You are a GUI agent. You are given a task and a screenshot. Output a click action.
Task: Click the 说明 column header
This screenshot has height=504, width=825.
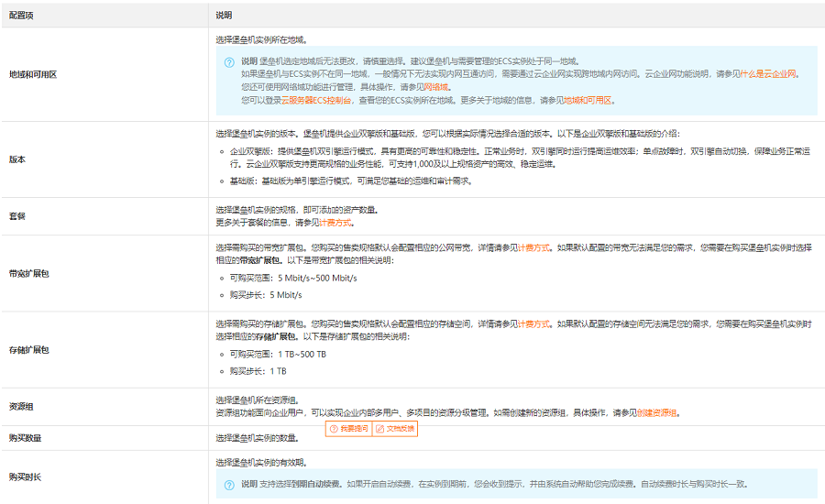pos(224,16)
